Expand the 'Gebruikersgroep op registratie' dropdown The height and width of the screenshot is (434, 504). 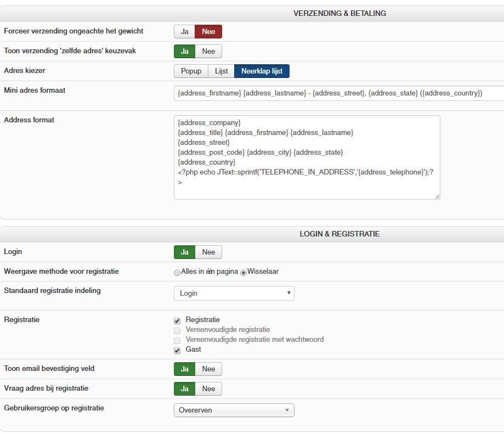point(234,410)
